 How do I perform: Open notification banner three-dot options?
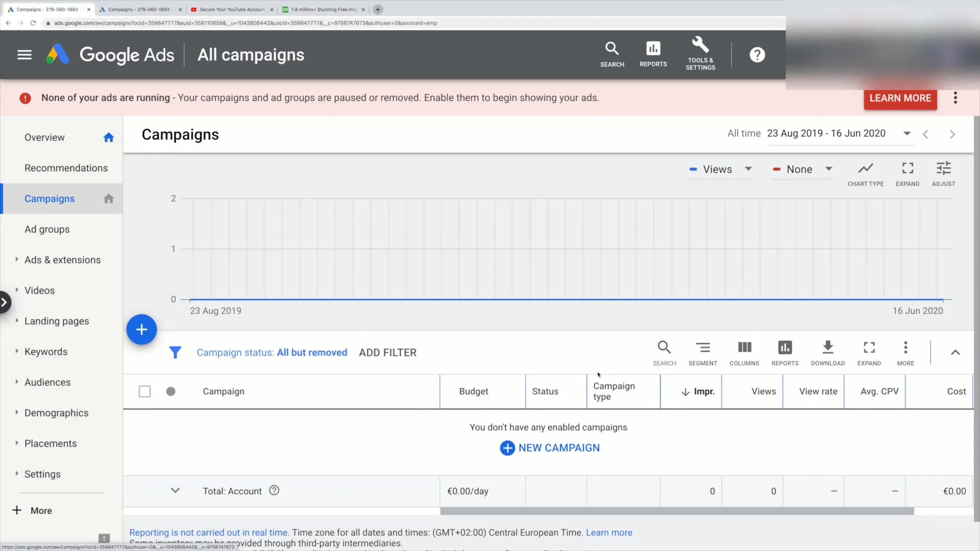[x=955, y=98]
